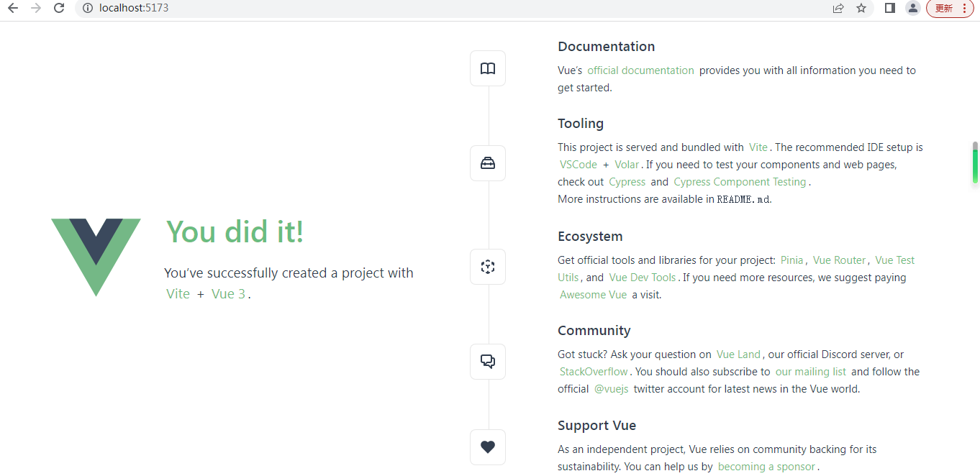Visit the Awesome Vue link
Viewport: 980px width, 476px height.
[593, 295]
